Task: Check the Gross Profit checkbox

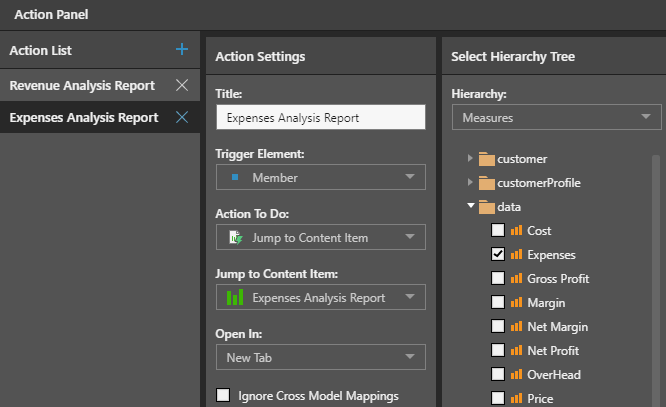Action: pos(498,278)
